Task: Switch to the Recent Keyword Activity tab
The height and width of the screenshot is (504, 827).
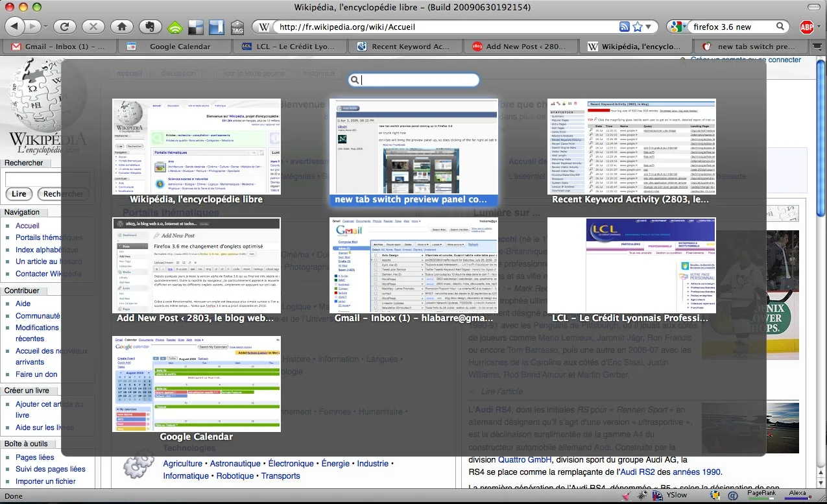Action: (x=404, y=47)
